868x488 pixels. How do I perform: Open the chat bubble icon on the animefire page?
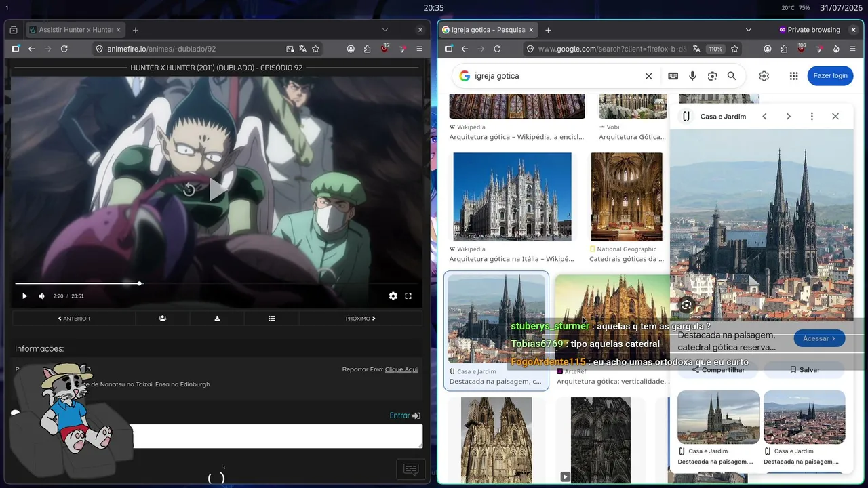pos(411,469)
